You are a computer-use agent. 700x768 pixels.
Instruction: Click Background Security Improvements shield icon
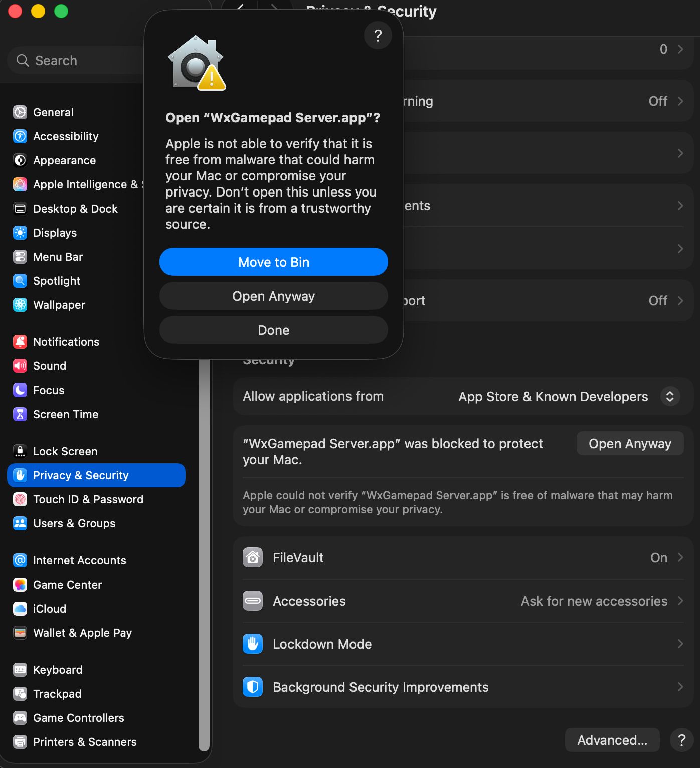pyautogui.click(x=253, y=687)
